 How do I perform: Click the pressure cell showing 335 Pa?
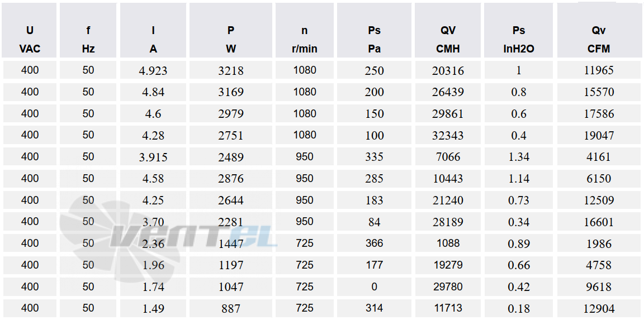pos(374,157)
